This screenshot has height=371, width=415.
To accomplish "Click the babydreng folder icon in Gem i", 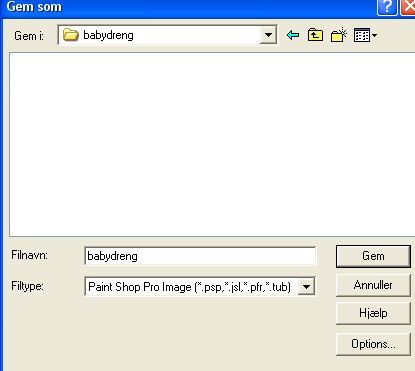I will coord(71,35).
